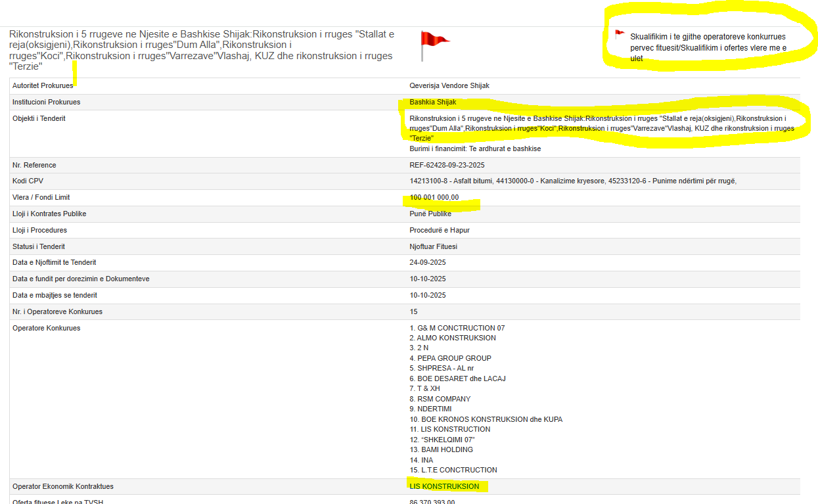818x504 pixels.
Task: Click the Burimi i financimit line
Action: point(475,149)
